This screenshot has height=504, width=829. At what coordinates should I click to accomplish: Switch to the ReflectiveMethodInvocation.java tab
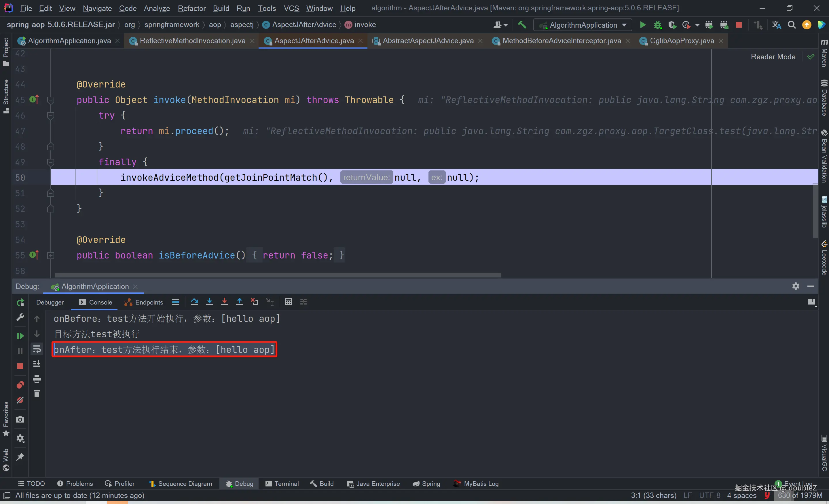click(192, 41)
